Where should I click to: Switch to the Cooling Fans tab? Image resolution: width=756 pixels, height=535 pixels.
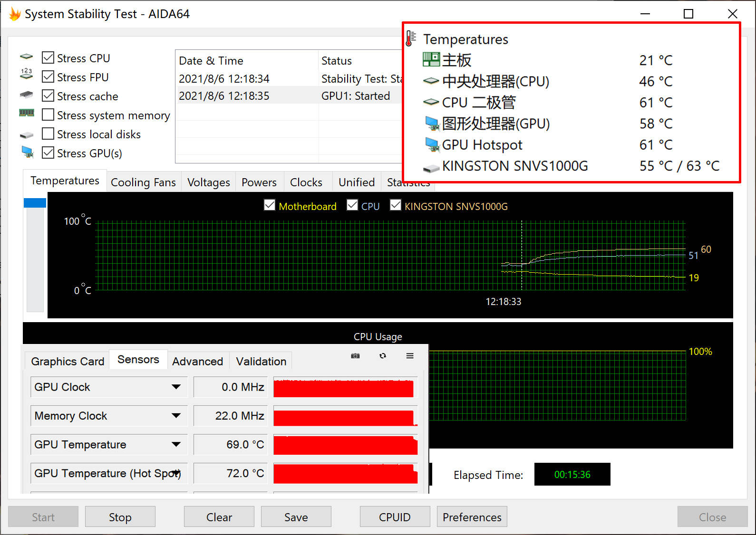click(x=143, y=182)
